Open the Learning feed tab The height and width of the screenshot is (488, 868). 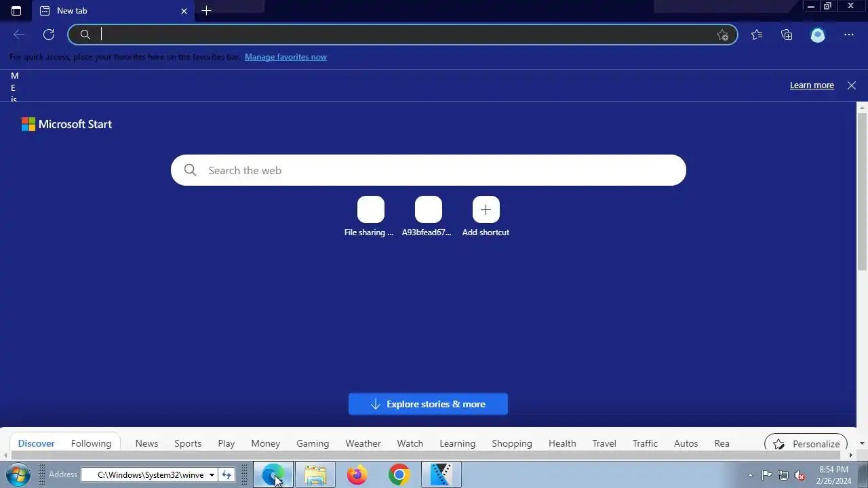click(457, 443)
